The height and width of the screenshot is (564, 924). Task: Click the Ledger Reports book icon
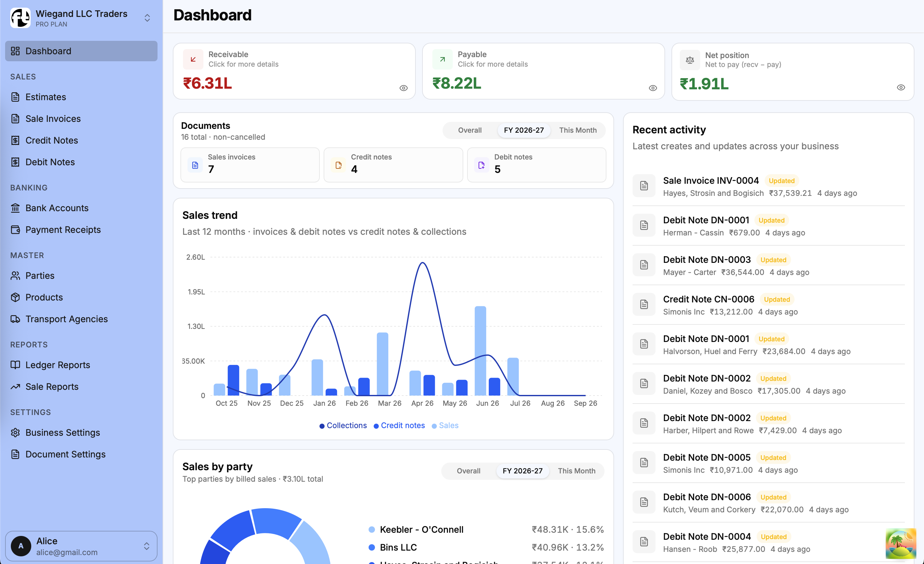15,365
